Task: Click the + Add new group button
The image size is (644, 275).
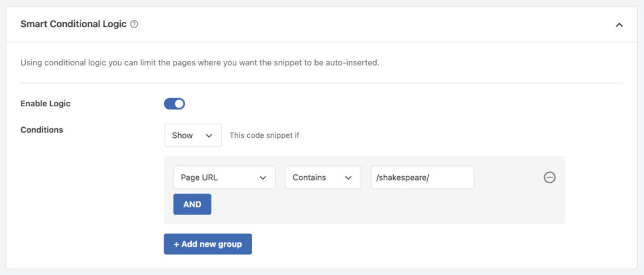Action: pyautogui.click(x=208, y=244)
